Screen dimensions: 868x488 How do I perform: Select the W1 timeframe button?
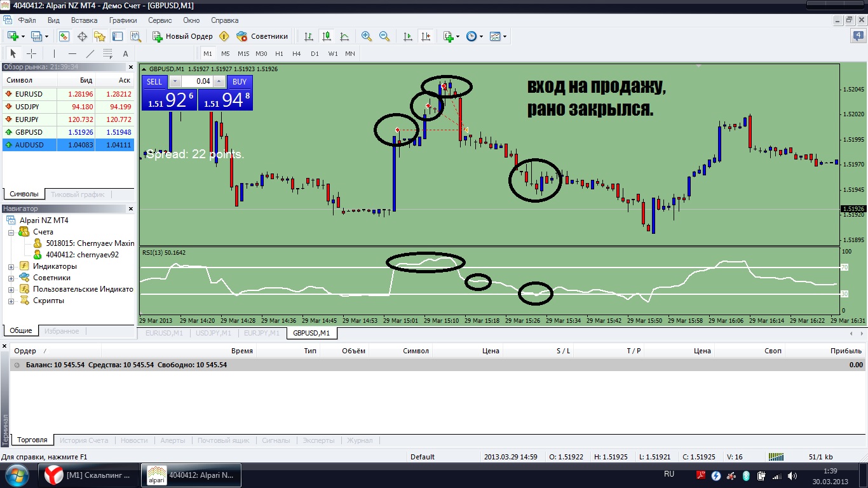click(x=332, y=53)
